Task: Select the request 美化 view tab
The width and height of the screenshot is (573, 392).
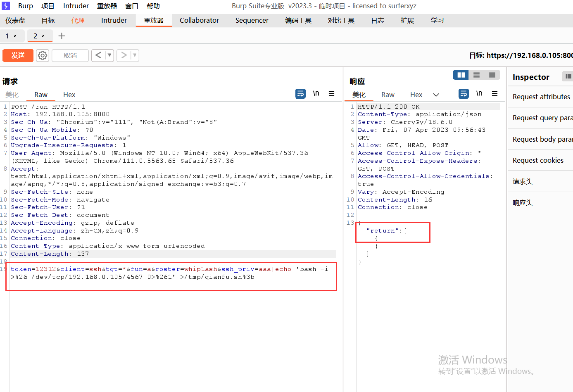Action: (12, 95)
